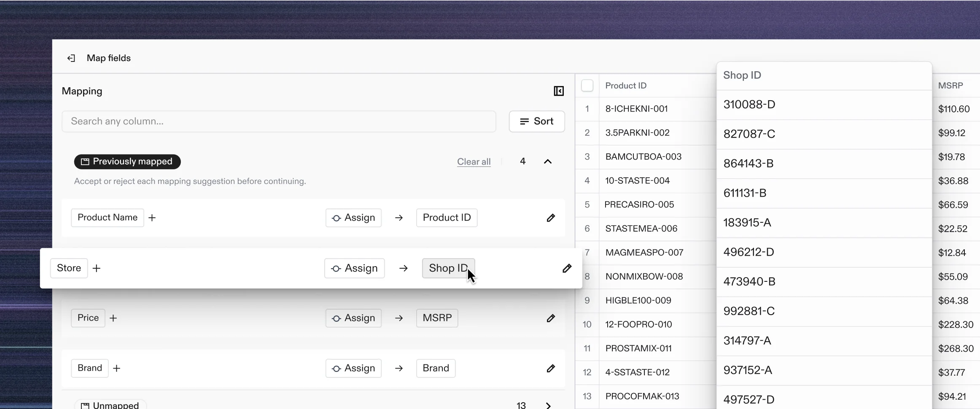Click the assign link icon inside the Store Assign button
The width and height of the screenshot is (980, 409).
pyautogui.click(x=335, y=268)
